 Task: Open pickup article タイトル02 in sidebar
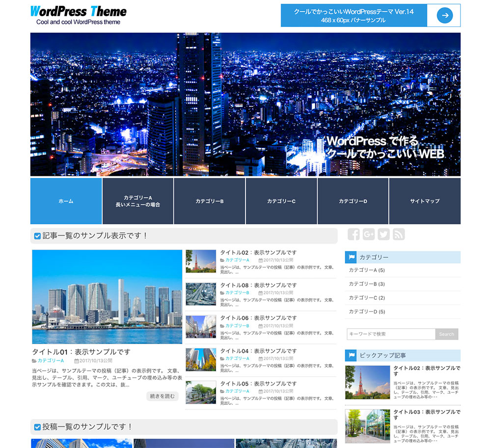tap(427, 371)
